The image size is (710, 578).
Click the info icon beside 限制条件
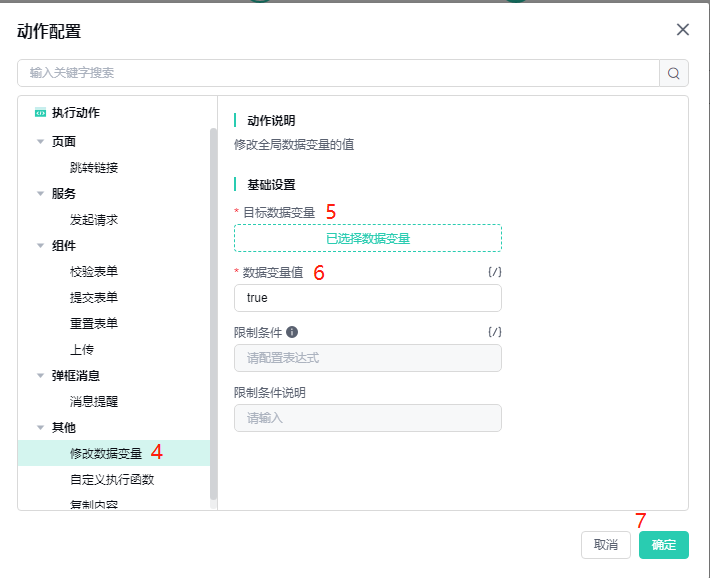[292, 332]
